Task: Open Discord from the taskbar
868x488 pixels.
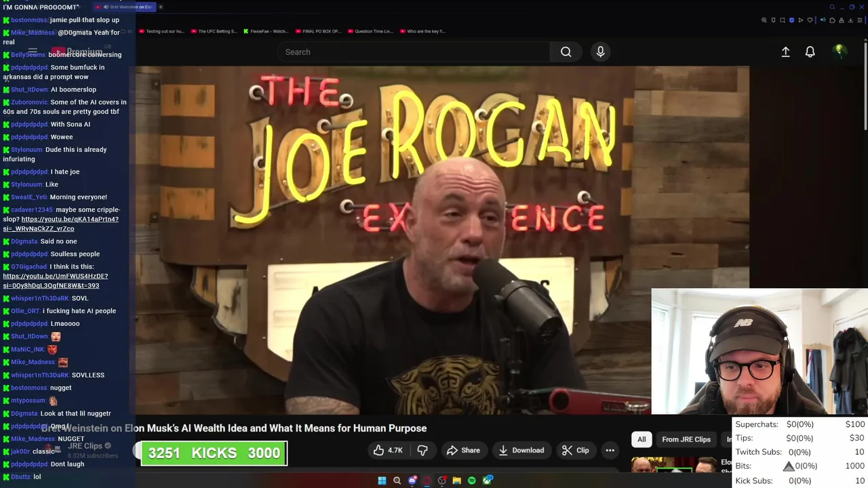Action: tap(412, 481)
